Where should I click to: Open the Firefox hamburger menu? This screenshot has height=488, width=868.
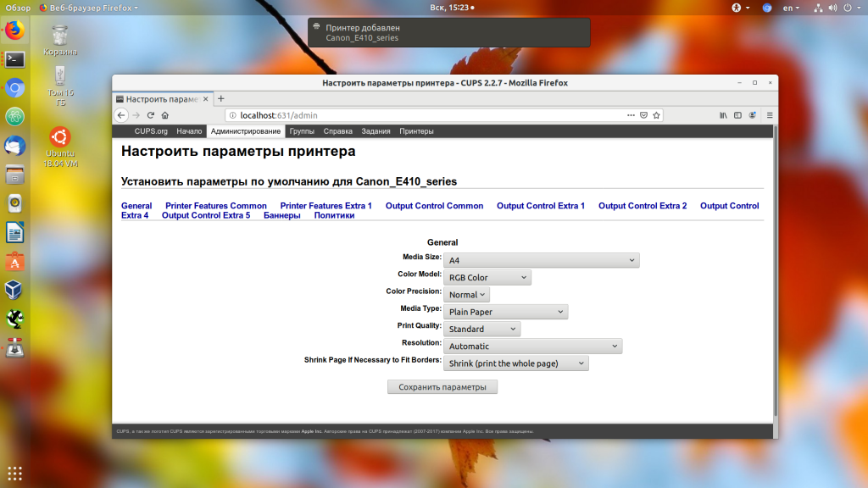pos(770,115)
